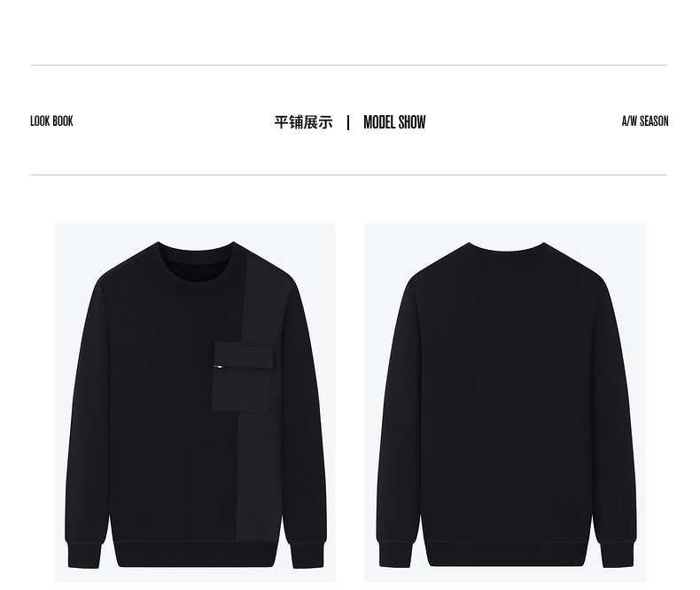700x590 pixels.
Task: Click the left sleeve cuff on back view
Action: coord(395,555)
